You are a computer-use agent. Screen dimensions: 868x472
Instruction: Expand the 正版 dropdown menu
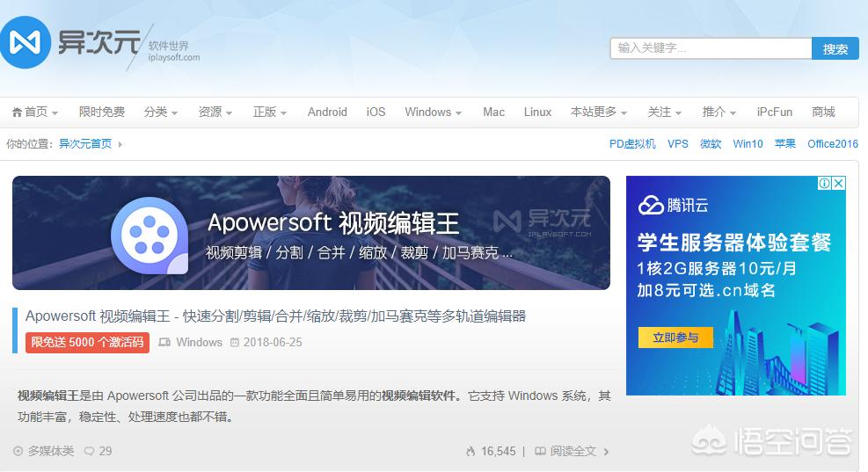283,113
